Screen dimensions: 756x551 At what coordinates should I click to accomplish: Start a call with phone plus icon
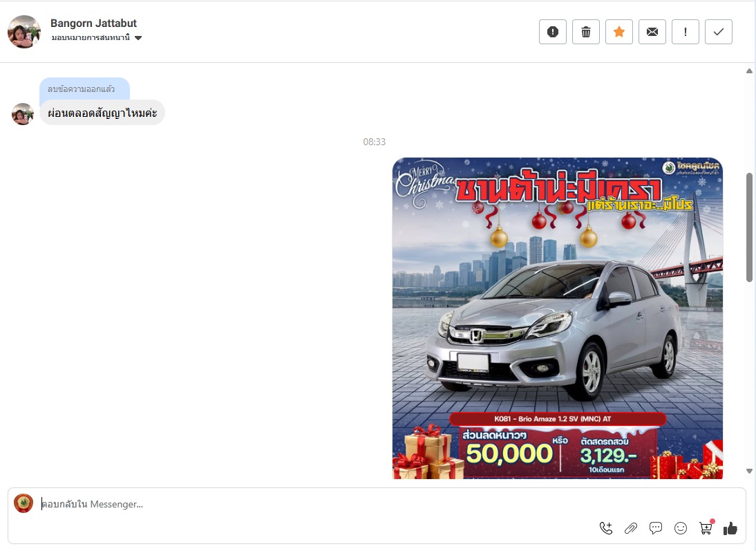(x=606, y=528)
